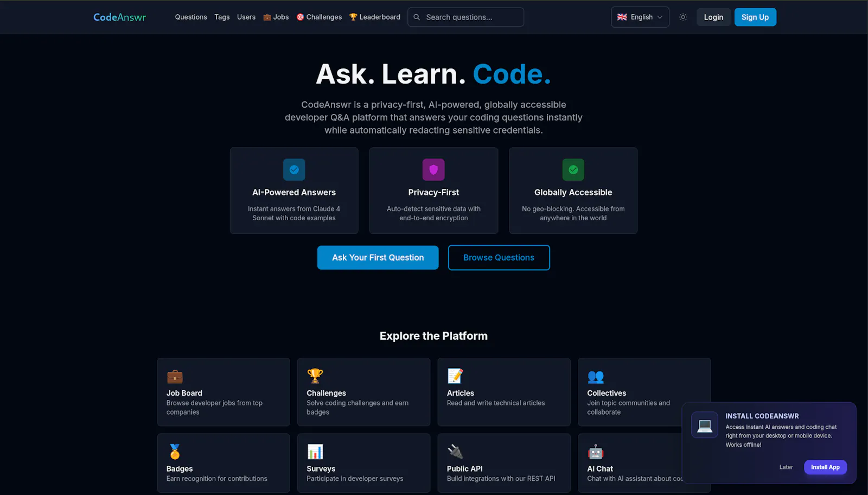
Task: Click Later in install popup
Action: pos(786,467)
